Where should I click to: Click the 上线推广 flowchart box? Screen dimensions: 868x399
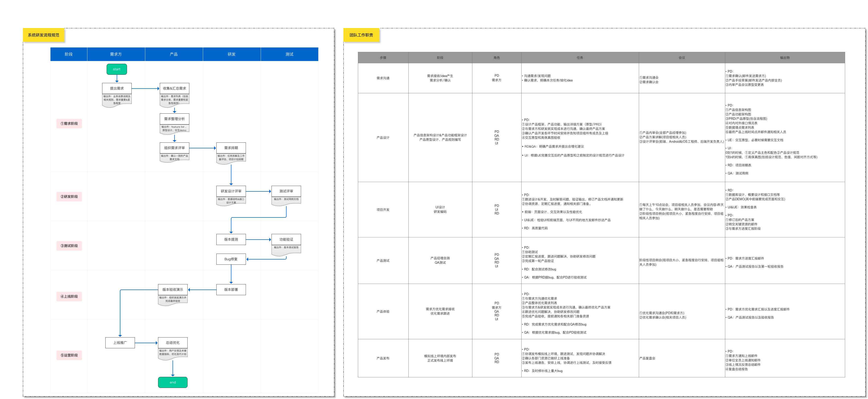point(120,343)
